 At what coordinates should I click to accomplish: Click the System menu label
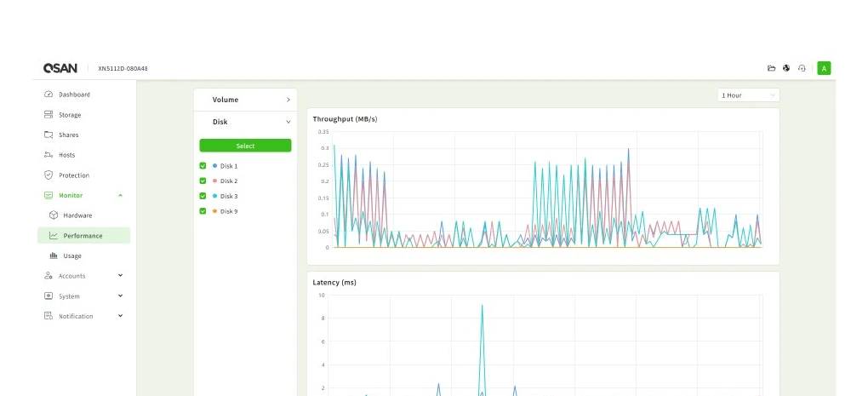point(69,296)
